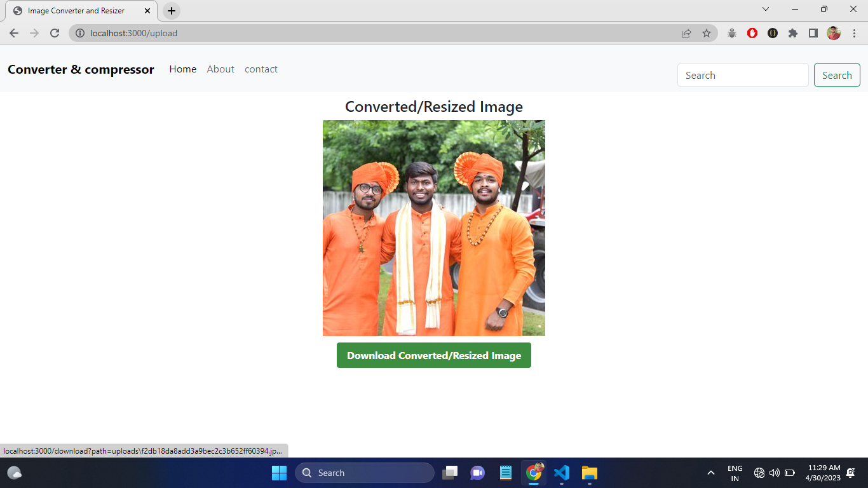
Task: Open File Explorer from the taskbar
Action: coord(590,473)
